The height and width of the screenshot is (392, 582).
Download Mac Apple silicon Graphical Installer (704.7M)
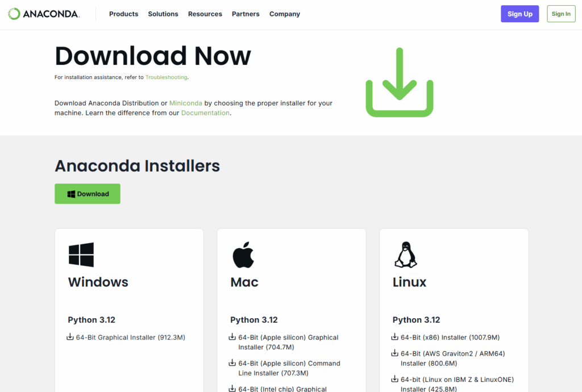[x=288, y=343]
